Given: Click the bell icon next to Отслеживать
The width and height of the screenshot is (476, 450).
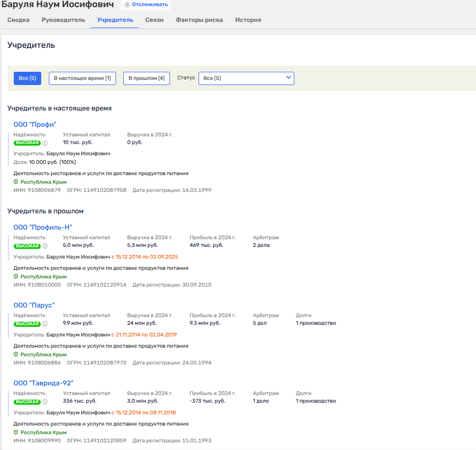Looking at the screenshot, I should tap(127, 5).
